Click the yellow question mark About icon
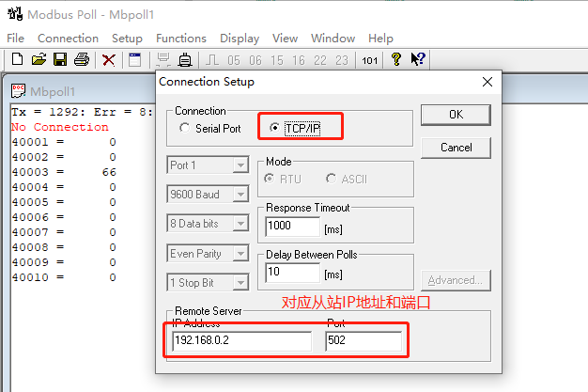The image size is (588, 392). 396,59
